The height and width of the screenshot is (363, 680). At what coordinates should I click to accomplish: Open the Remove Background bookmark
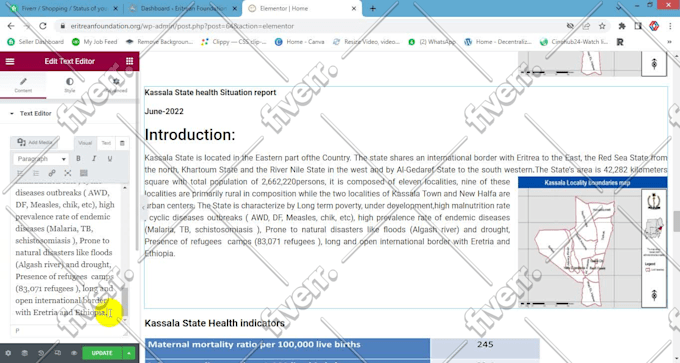pos(159,42)
